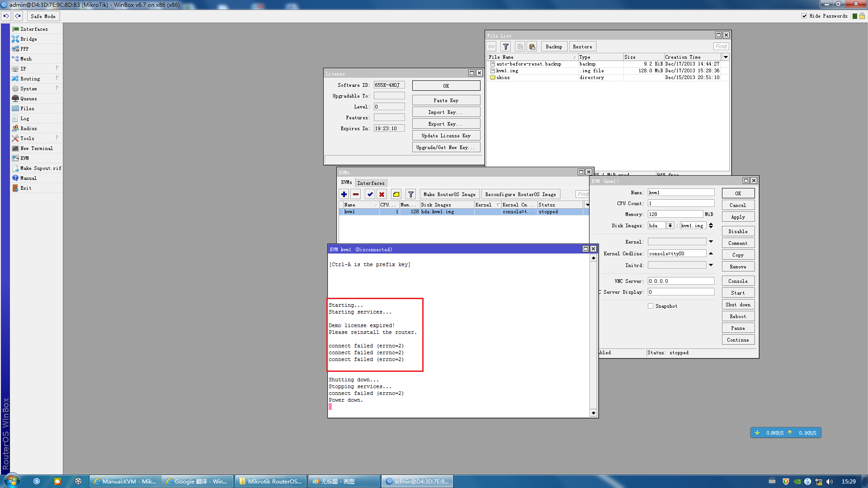The image size is (868, 488).
Task: Click the yellow Comment icon in KVMs toolbar
Action: click(396, 194)
